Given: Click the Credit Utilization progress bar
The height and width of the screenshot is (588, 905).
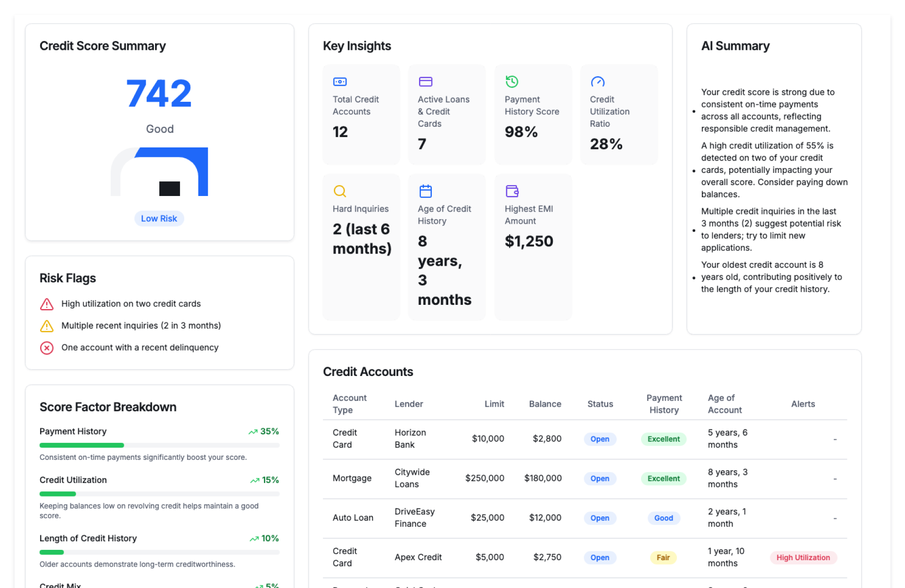Looking at the screenshot, I should pyautogui.click(x=58, y=494).
